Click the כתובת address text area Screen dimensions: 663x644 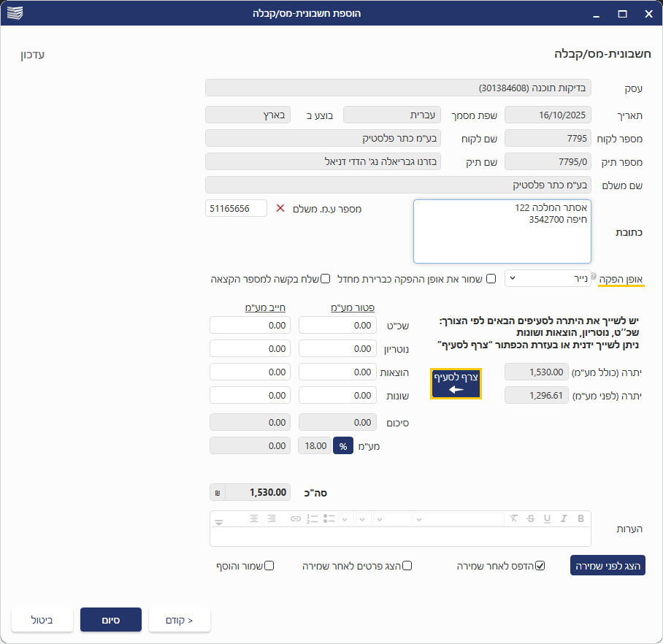tap(502, 231)
